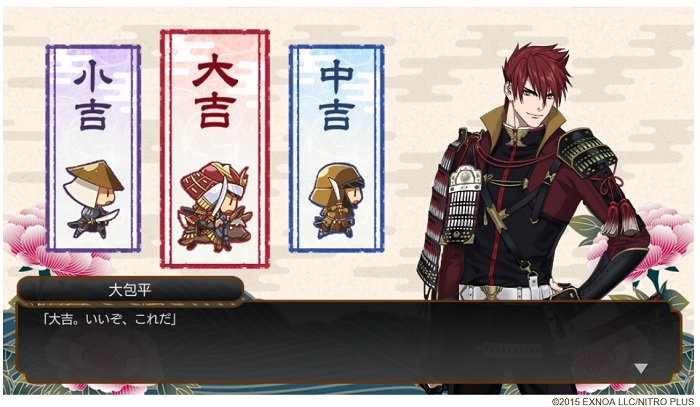Click the 中吉 kanji text
This screenshot has height=407, width=700.
click(x=337, y=95)
